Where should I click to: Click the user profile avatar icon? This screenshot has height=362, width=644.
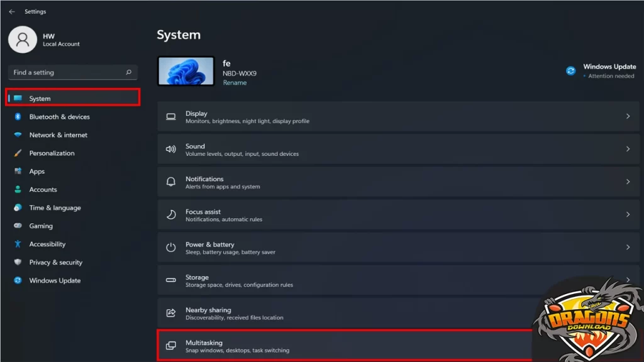click(23, 40)
